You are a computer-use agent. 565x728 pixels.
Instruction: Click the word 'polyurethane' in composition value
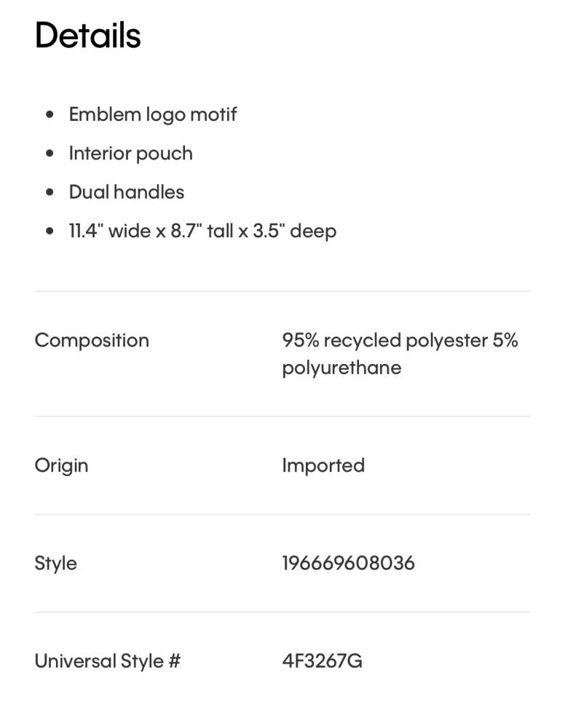(x=341, y=367)
